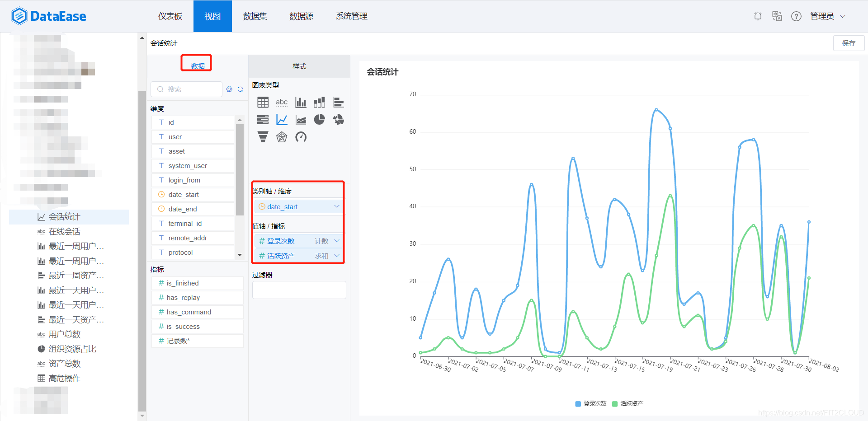This screenshot has height=421, width=868.
Task: Click the DataEase logo
Action: point(49,16)
